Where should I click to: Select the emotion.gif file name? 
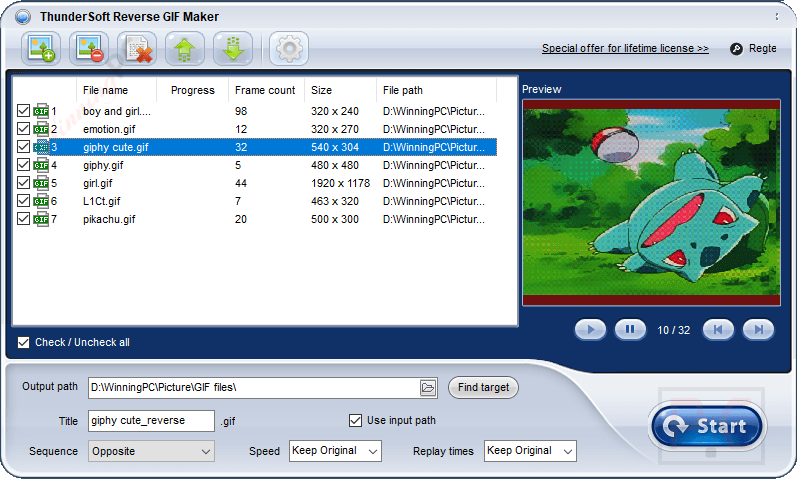pos(109,129)
